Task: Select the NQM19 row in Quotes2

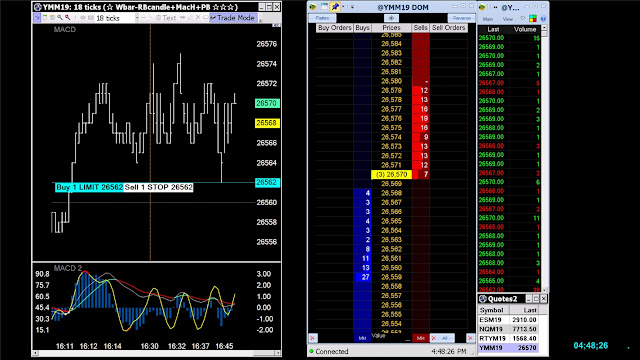Action: 508,329
